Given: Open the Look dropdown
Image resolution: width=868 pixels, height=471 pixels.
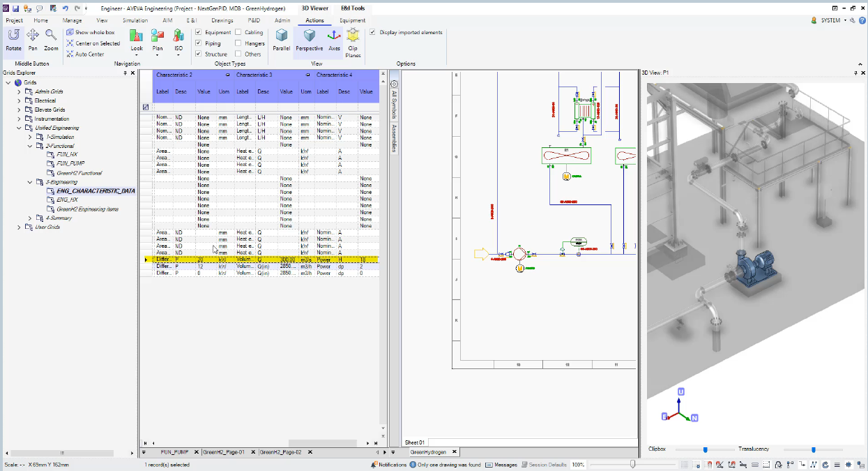Looking at the screenshot, I should tap(137, 43).
